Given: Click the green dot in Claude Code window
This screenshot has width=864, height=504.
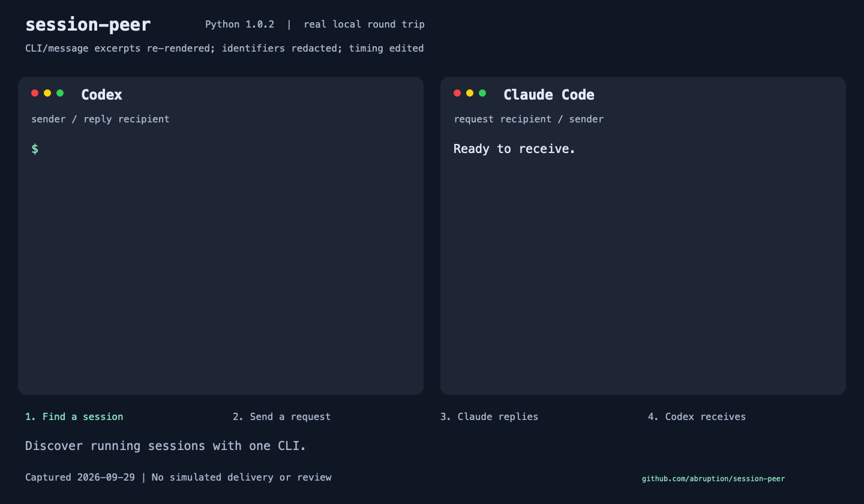Looking at the screenshot, I should (x=482, y=93).
